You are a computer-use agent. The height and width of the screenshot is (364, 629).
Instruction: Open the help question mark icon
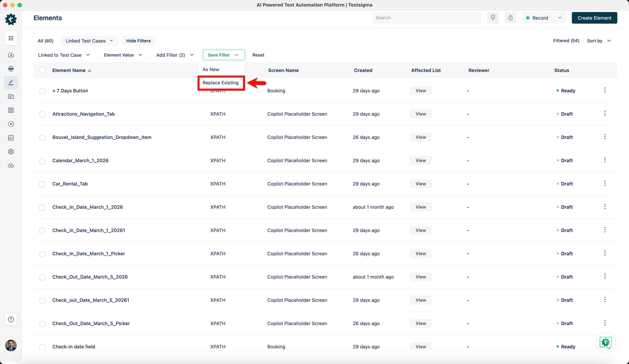pyautogui.click(x=11, y=319)
